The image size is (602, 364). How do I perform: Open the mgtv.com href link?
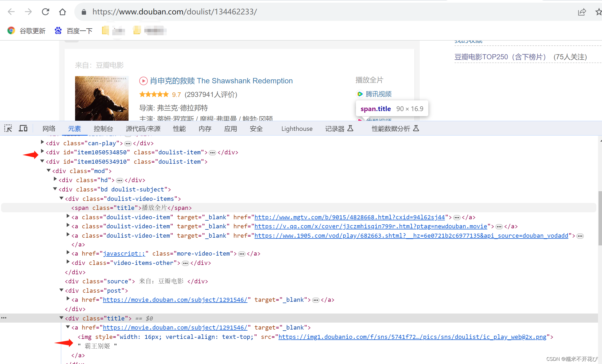pos(349,217)
